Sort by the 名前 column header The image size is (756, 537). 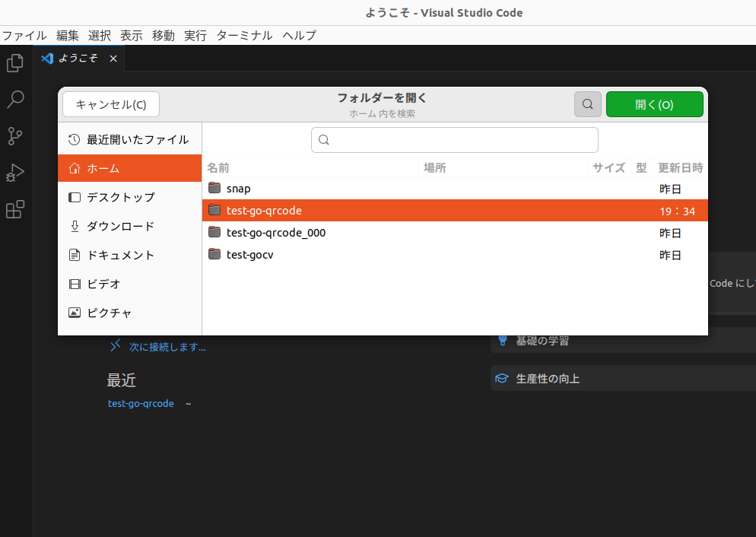pos(218,168)
